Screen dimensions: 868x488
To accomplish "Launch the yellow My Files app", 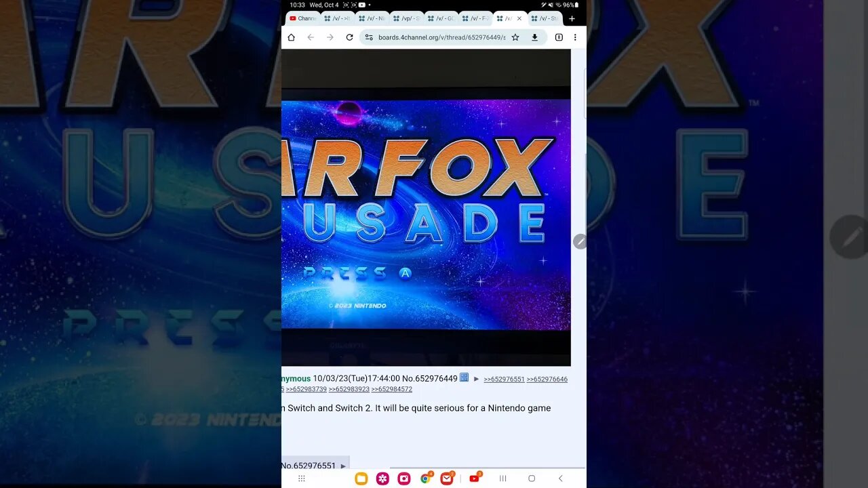I will [x=361, y=479].
